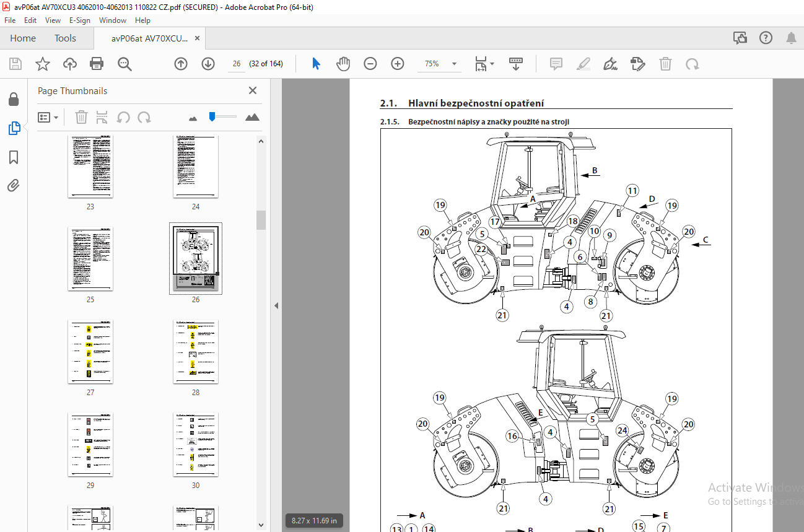Select page 30 thumbnail
The image size is (804, 532).
[196, 445]
